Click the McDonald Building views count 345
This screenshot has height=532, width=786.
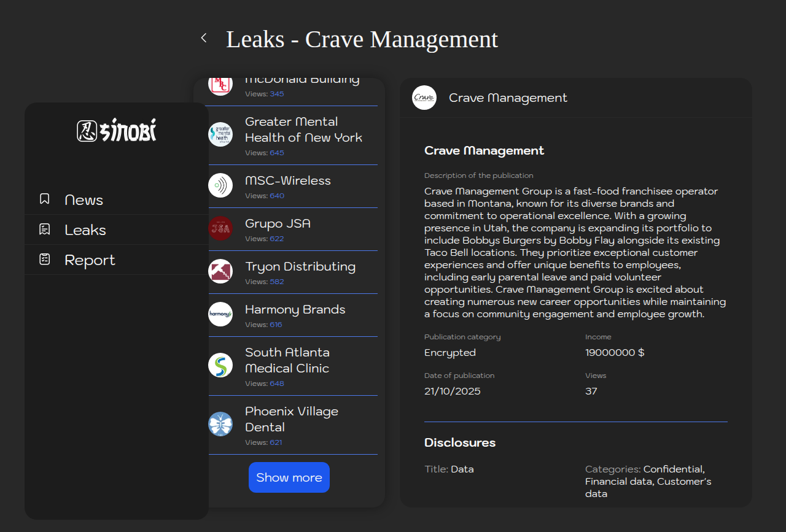[x=276, y=94]
